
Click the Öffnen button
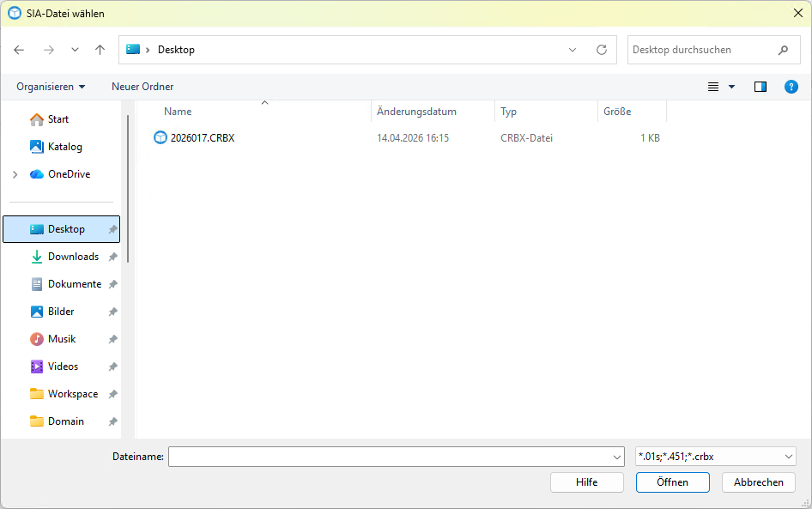[673, 482]
